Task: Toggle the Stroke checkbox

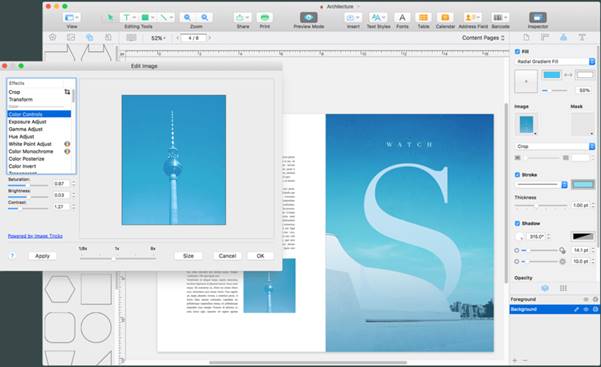Action: pyautogui.click(x=517, y=174)
